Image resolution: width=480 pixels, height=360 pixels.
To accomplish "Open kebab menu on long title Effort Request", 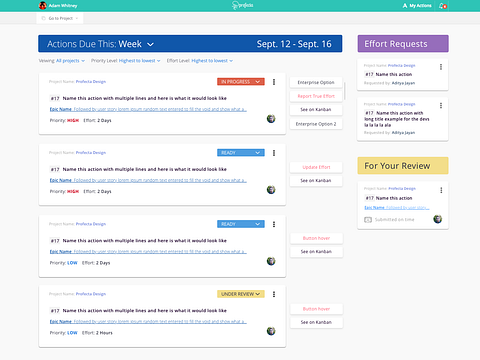I will click(441, 106).
